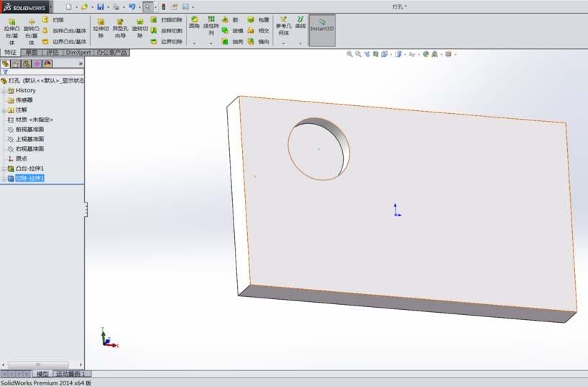Open the 运动算例 1 motion study tab

coord(71,374)
